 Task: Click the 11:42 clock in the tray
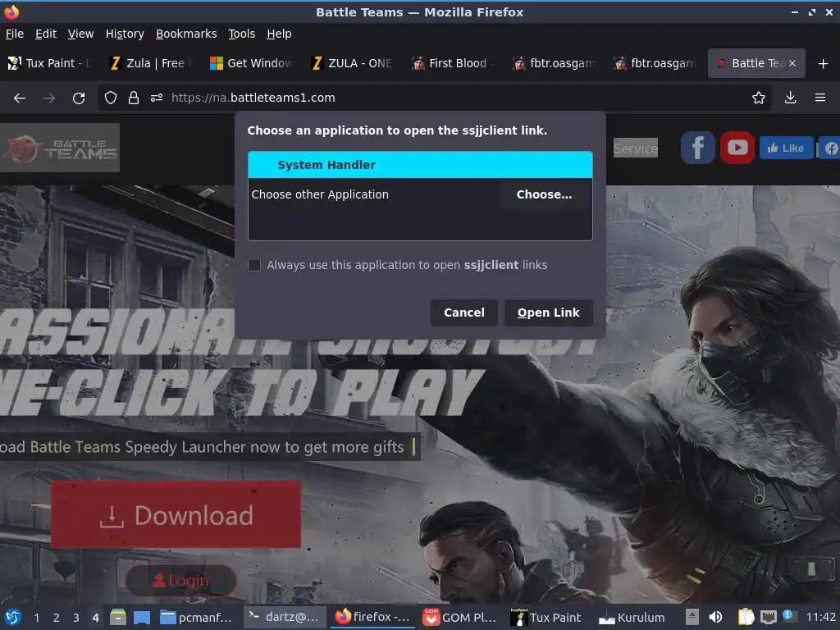coord(820,617)
